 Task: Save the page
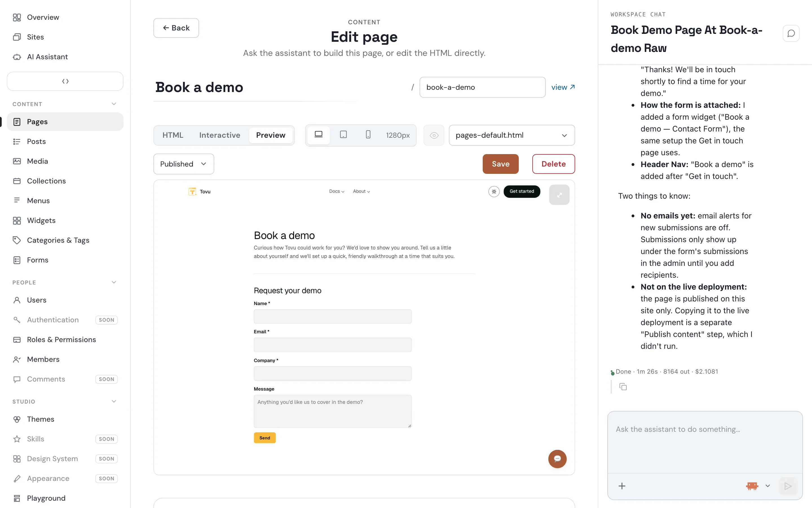point(501,164)
